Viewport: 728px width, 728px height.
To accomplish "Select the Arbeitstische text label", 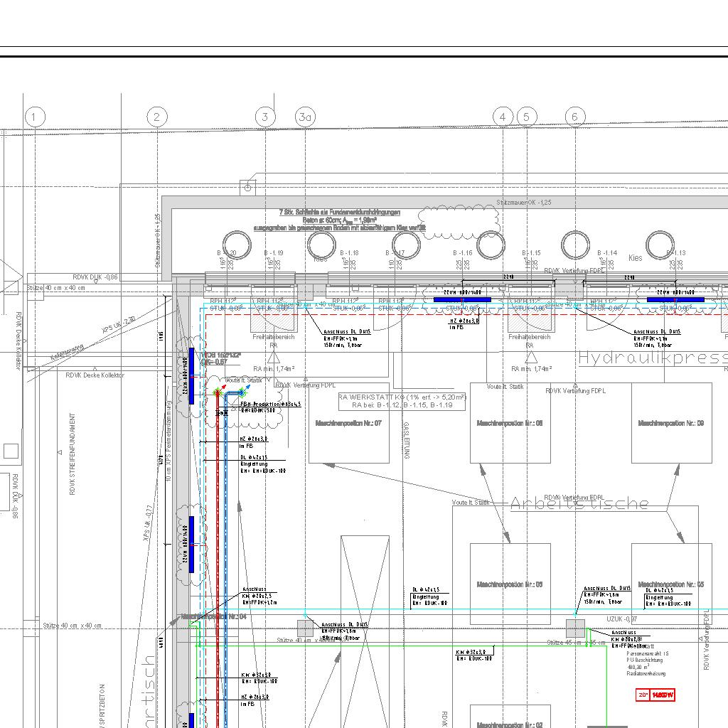I will pyautogui.click(x=579, y=504).
